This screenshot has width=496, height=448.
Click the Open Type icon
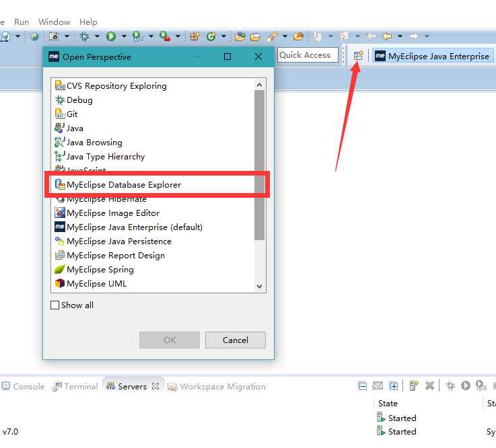coord(240,36)
